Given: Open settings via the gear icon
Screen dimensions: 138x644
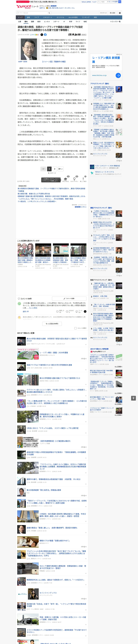Looking at the screenshot, I should point(120,13).
